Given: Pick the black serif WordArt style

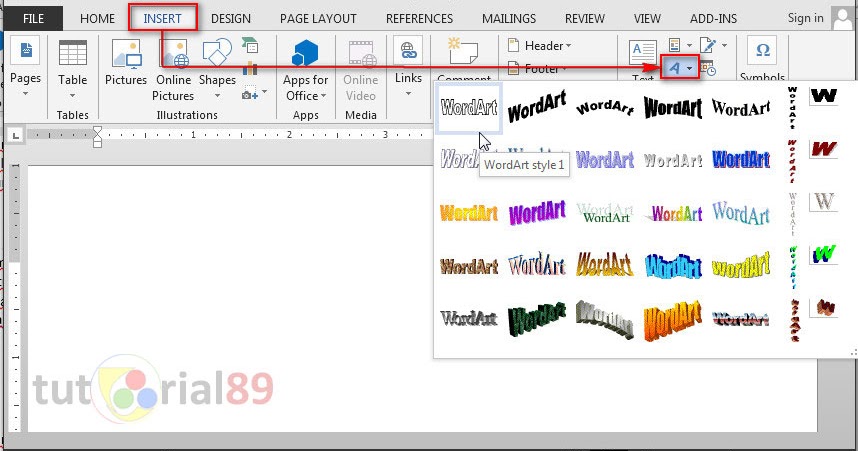Looking at the screenshot, I should click(740, 108).
